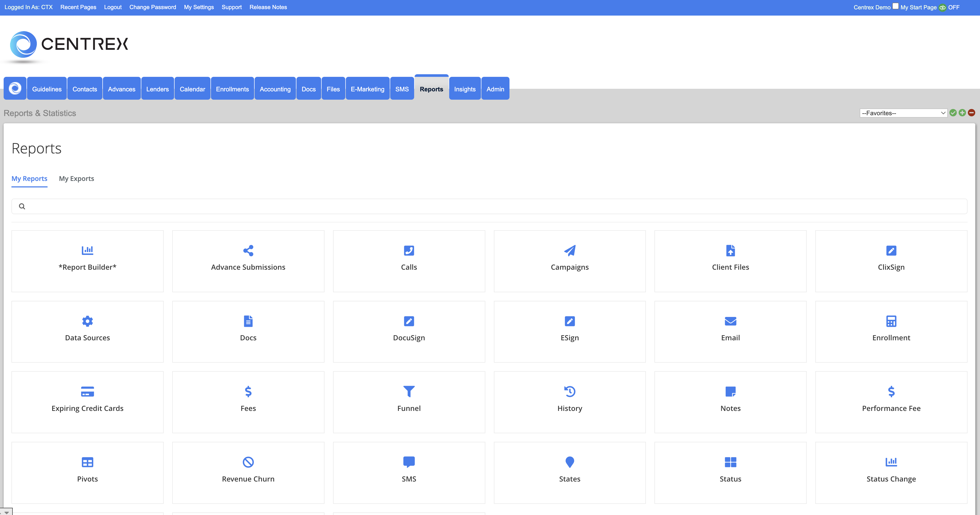
Task: Click the Campaigns paper plane icon
Action: (570, 250)
